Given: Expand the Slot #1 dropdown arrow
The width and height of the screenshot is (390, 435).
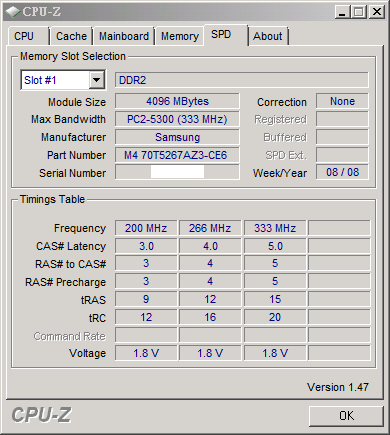Looking at the screenshot, I should [x=97, y=80].
